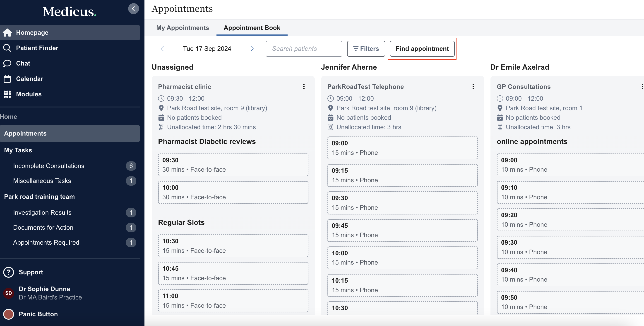Select Jennifer Aherne's 09:45 phone slot

click(x=402, y=230)
